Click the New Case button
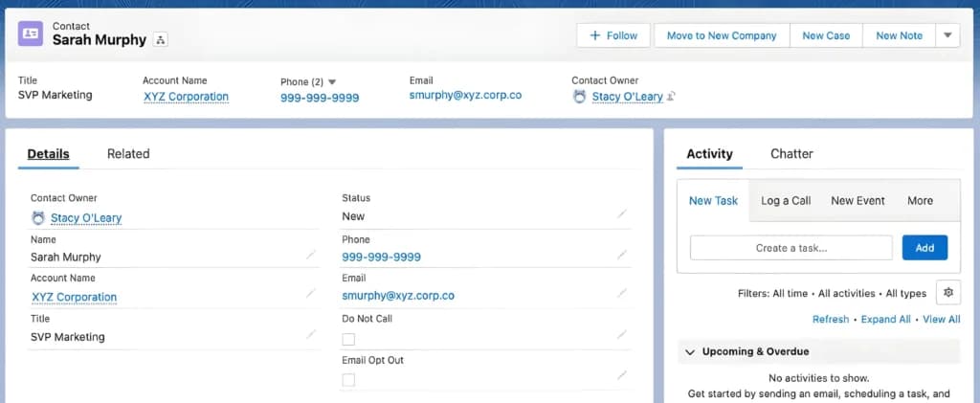Image resolution: width=980 pixels, height=403 pixels. 826,35
